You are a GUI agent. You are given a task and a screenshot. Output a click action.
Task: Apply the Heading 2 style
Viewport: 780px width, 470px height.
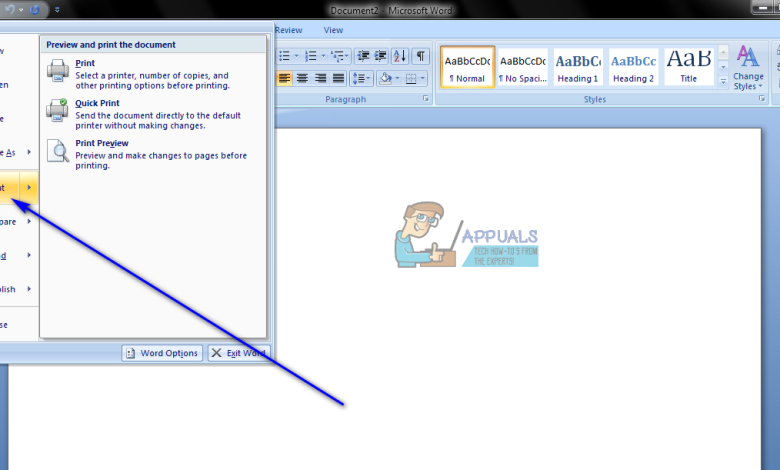click(633, 67)
